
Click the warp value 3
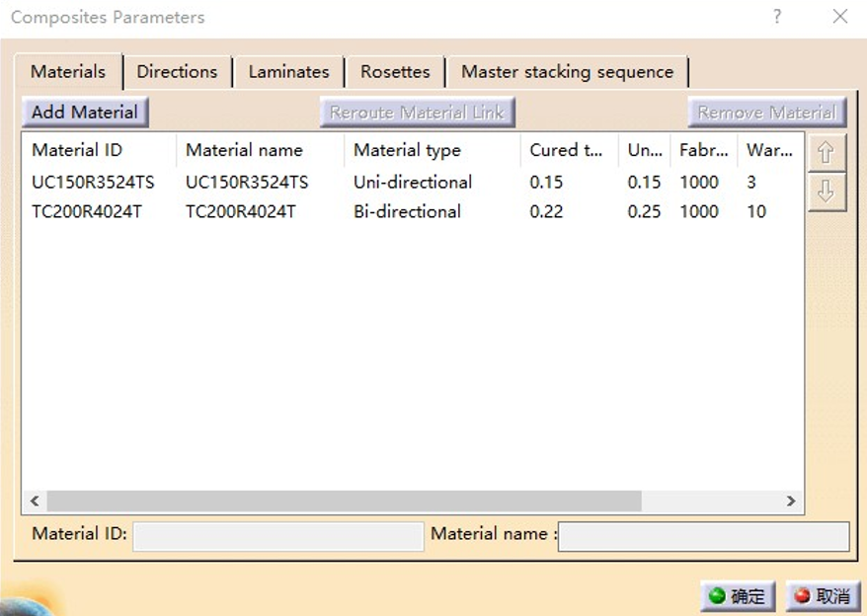[x=750, y=182]
